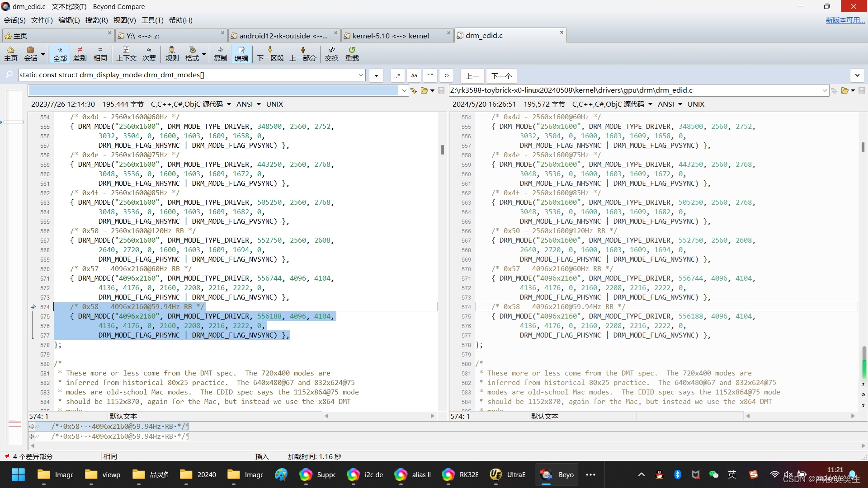Image resolution: width=868 pixels, height=488 pixels.
Task: Open the search options arrow button
Action: [376, 75]
